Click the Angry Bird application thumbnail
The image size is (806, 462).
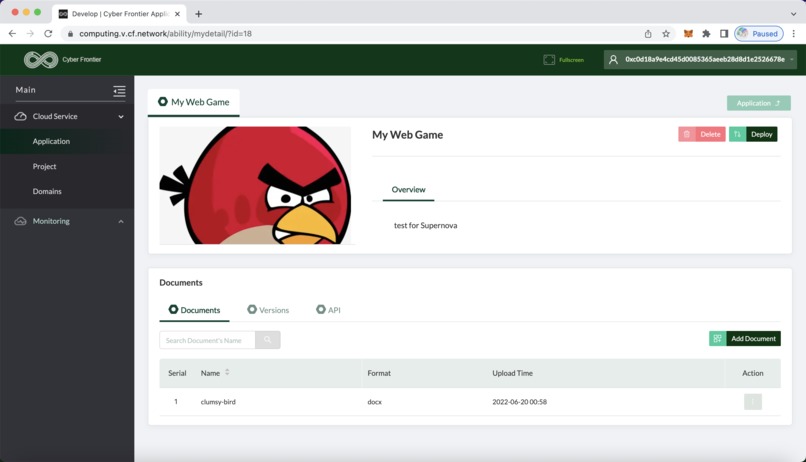click(x=255, y=186)
